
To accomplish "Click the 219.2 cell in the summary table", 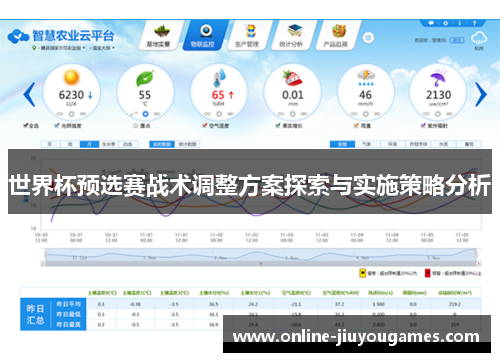I will pyautogui.click(x=455, y=304).
